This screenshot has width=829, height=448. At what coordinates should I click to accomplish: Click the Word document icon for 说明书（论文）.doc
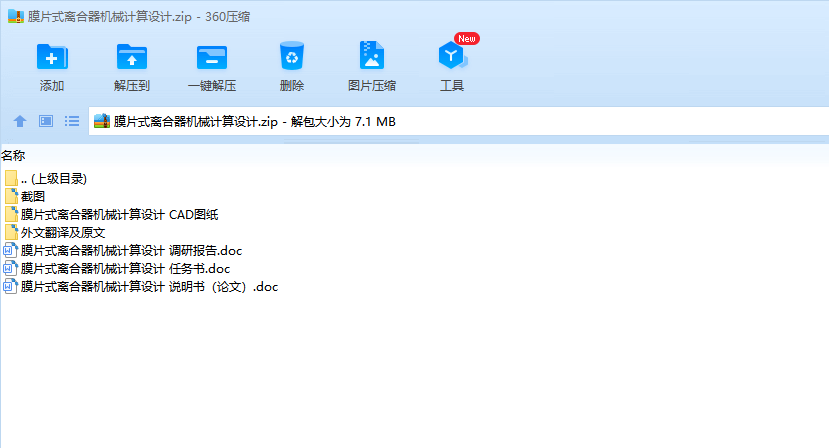(11, 286)
